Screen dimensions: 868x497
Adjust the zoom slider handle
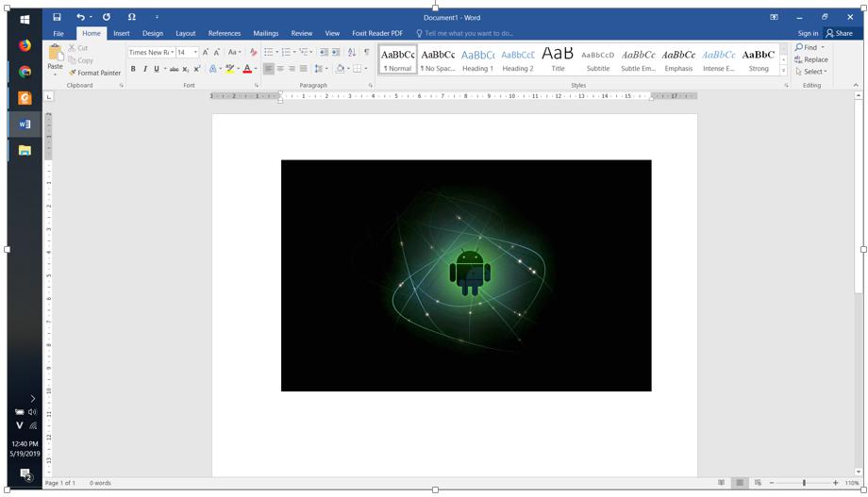pyautogui.click(x=804, y=483)
